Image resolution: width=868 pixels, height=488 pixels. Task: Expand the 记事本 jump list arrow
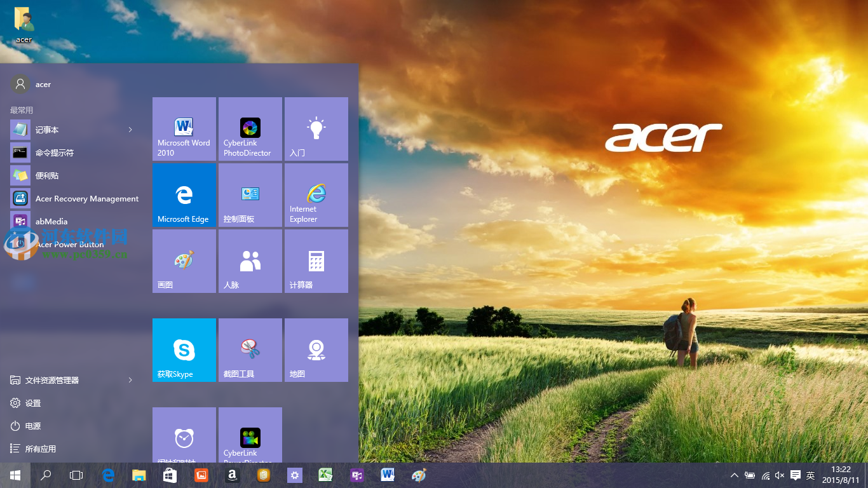[x=130, y=130]
